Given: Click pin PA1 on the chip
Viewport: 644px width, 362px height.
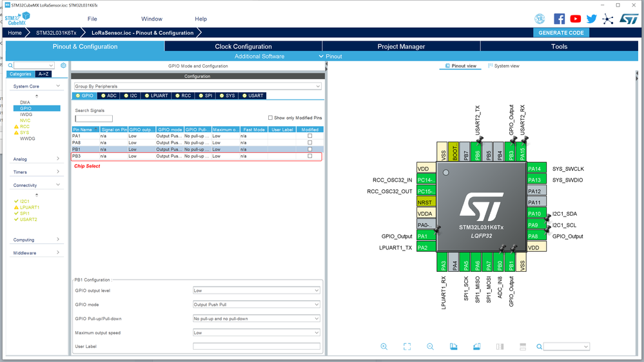Looking at the screenshot, I should point(426,236).
